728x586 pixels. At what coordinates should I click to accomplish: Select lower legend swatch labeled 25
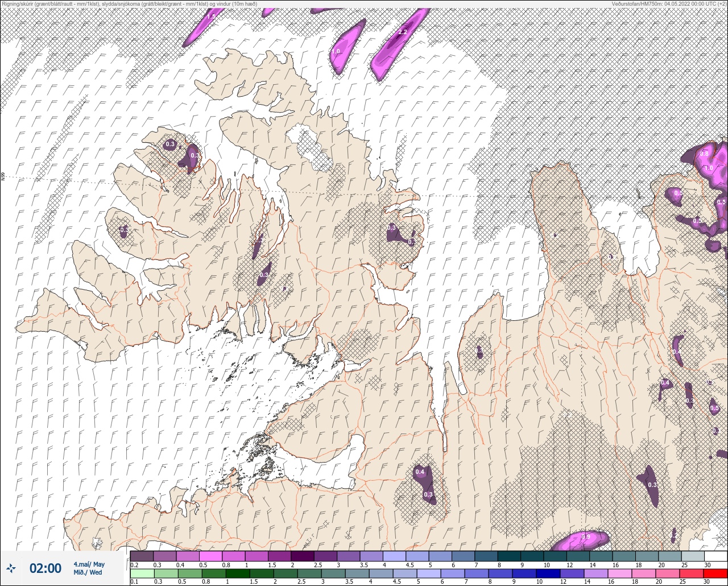point(693,573)
